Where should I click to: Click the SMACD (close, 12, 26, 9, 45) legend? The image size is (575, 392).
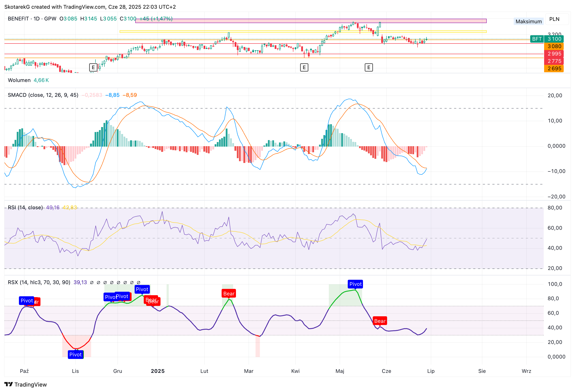point(43,95)
